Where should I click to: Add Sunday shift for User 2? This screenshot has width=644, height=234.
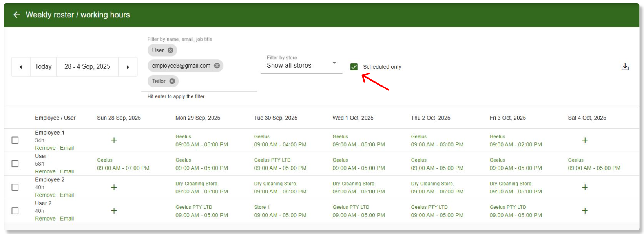click(114, 211)
